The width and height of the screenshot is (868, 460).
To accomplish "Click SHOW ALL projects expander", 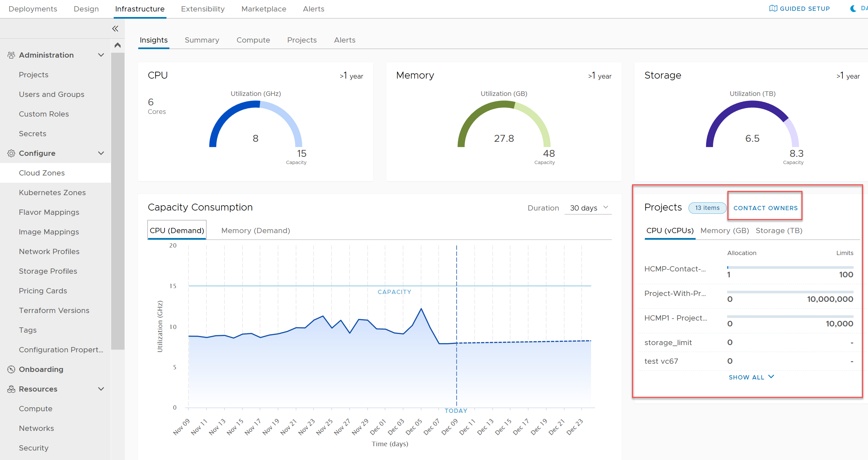I will (751, 377).
